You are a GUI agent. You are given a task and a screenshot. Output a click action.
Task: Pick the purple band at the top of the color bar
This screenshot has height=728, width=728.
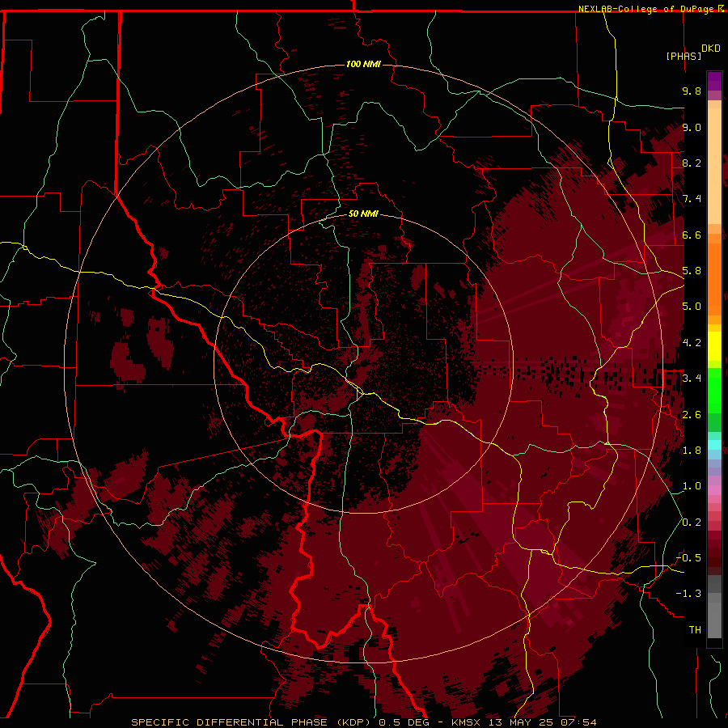714,81
